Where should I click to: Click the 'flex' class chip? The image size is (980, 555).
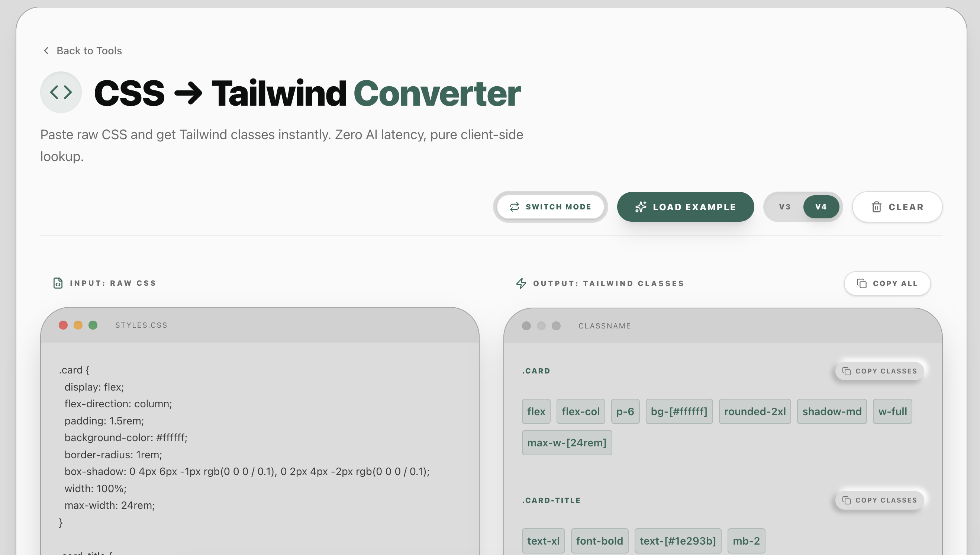click(x=536, y=412)
